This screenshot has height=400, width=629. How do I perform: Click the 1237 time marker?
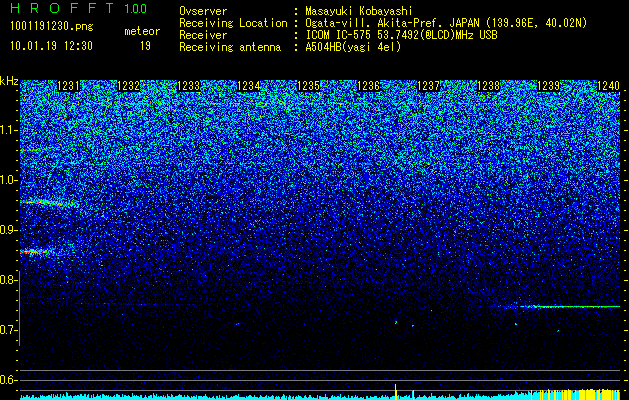(x=428, y=86)
